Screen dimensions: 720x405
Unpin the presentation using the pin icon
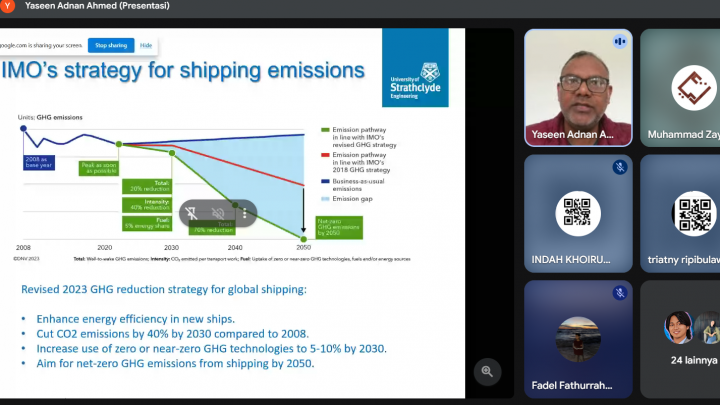pyautogui.click(x=191, y=213)
